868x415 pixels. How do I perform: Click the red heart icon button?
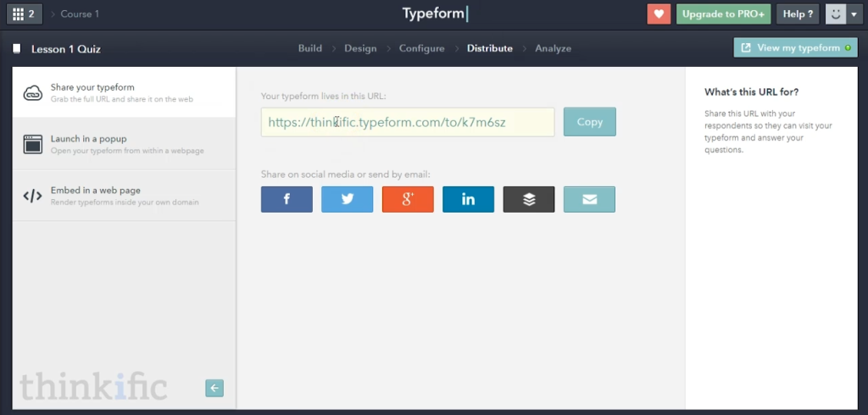click(x=659, y=14)
